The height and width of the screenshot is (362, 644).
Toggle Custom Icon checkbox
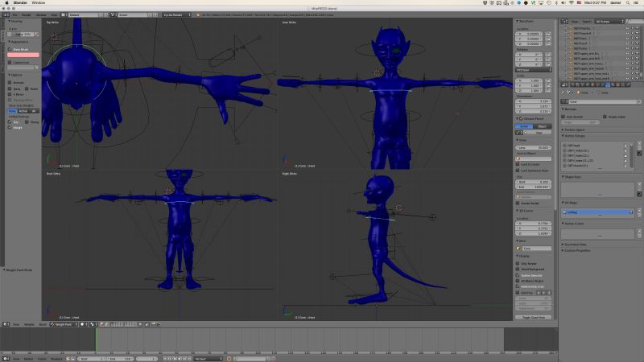coord(9,63)
